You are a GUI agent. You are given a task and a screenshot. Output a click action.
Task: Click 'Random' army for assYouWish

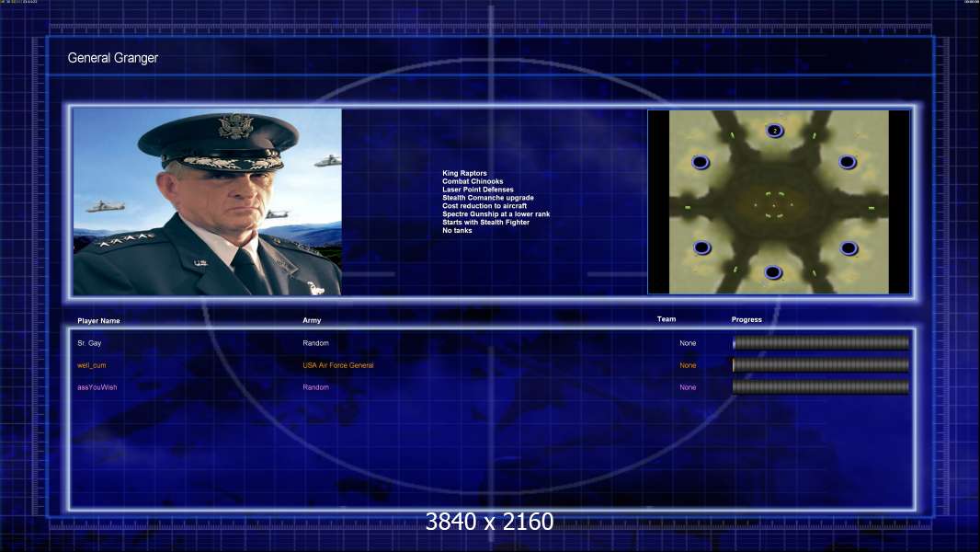(x=315, y=387)
